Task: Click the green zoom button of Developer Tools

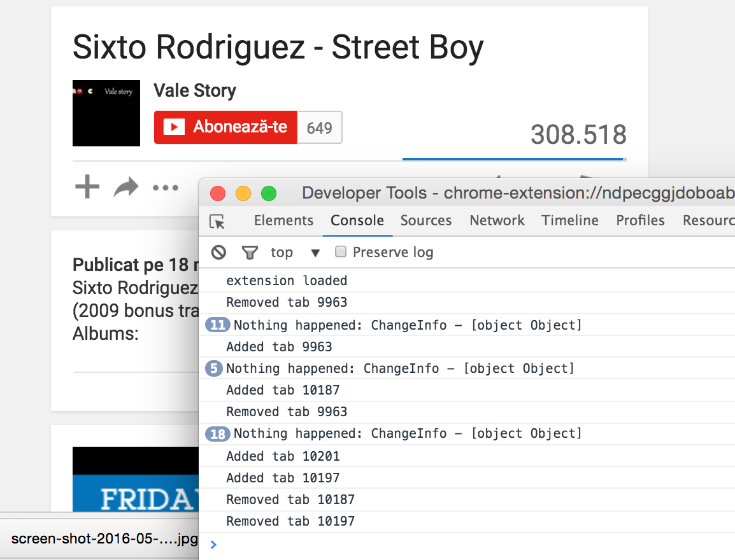Action: tap(269, 193)
